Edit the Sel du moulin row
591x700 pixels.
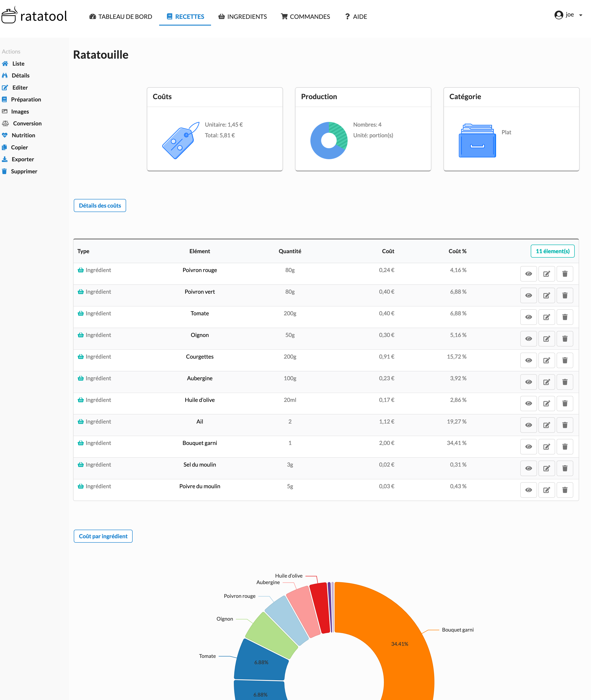pyautogui.click(x=546, y=468)
